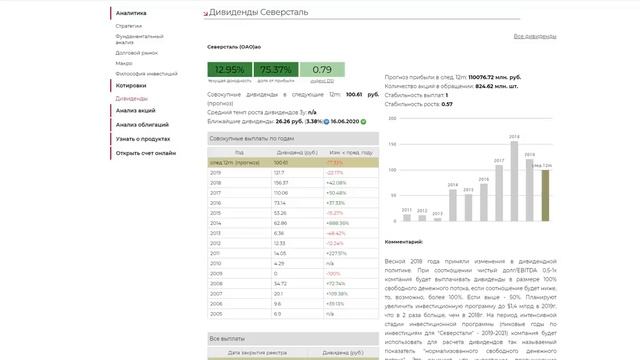The height and width of the screenshot is (360, 640).
Task: Click the 34.72 dividend value
Action: pos(280,284)
